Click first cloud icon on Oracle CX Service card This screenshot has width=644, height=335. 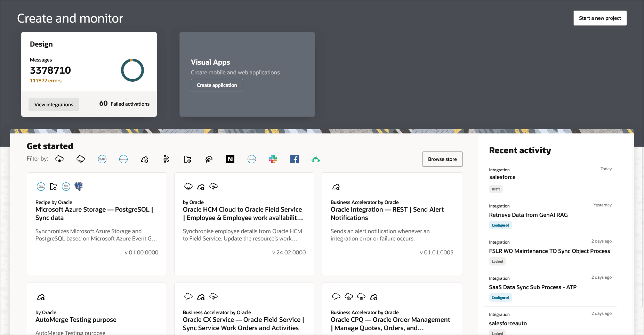tap(188, 296)
